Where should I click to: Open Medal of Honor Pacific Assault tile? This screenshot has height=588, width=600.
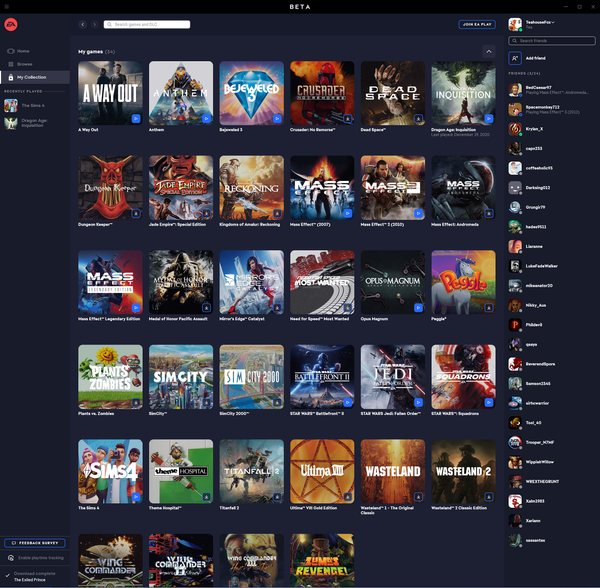click(x=181, y=282)
